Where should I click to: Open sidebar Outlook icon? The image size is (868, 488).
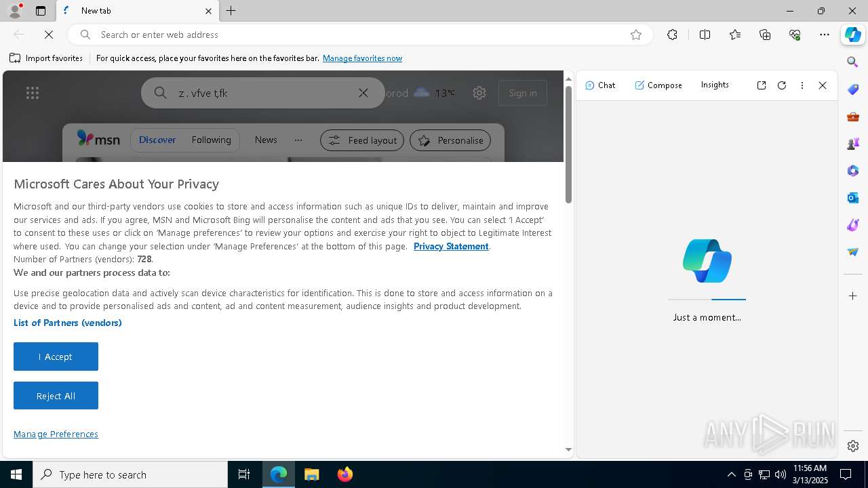tap(853, 197)
